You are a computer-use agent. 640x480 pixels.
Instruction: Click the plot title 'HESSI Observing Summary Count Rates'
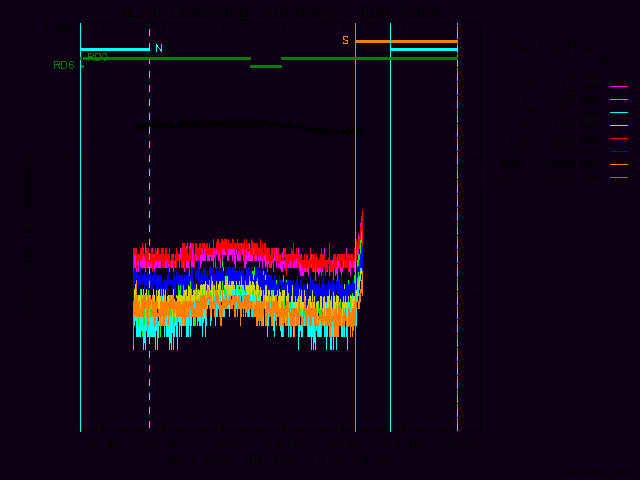click(x=280, y=11)
